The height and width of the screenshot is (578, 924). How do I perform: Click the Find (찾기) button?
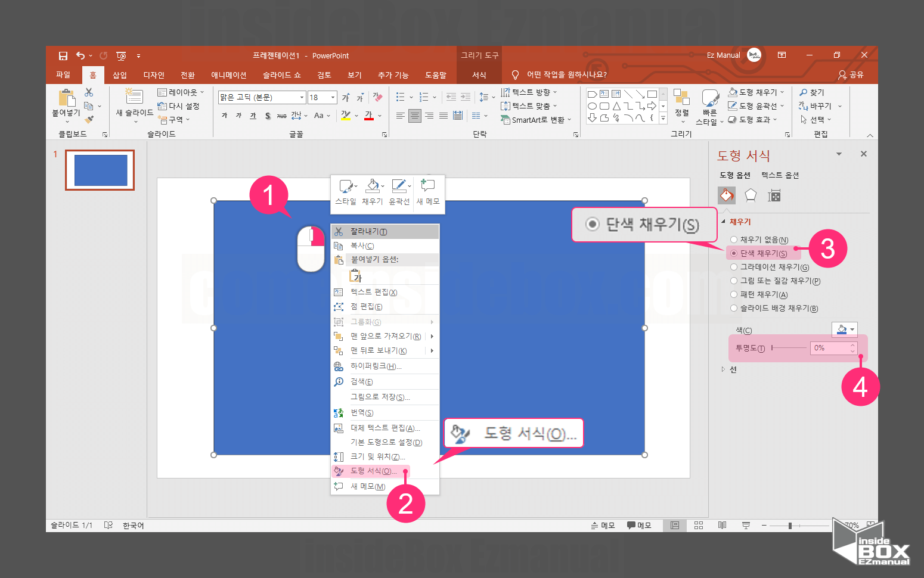tap(812, 92)
